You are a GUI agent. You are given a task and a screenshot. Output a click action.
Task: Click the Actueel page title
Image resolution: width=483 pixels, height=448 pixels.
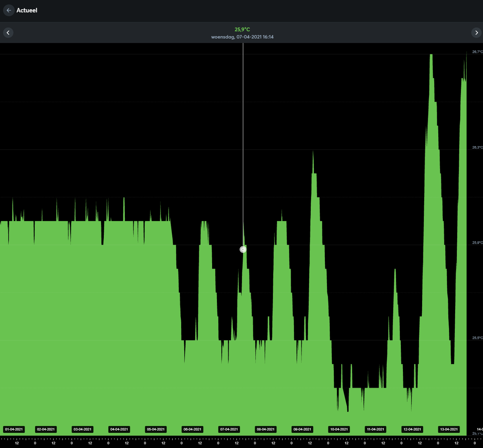pyautogui.click(x=27, y=10)
